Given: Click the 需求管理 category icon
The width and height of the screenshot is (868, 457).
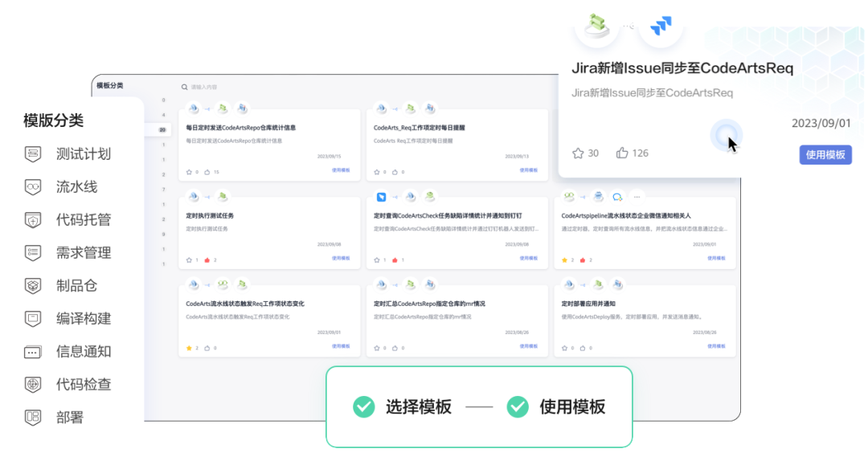Looking at the screenshot, I should point(33,253).
